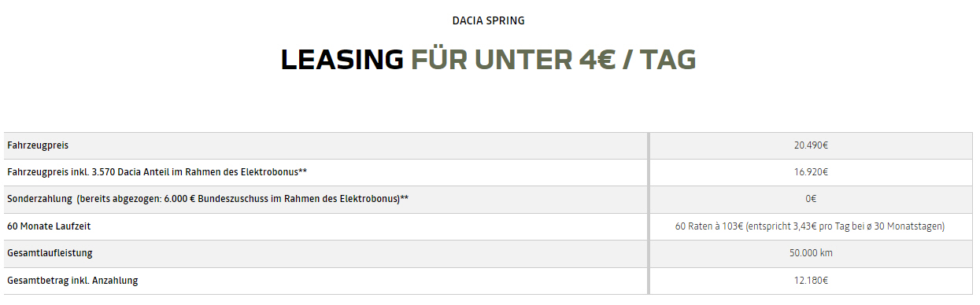The image size is (980, 305).
Task: Click the '60 Raten à 103€' cell
Action: coord(810,226)
